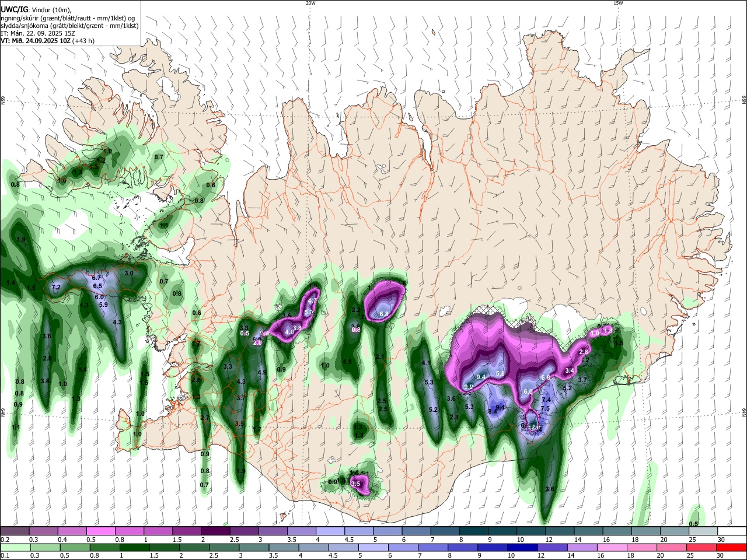This screenshot has height=560, width=747.
Task: Click the dark navy swatch labeled 10 in lower legend
Action: [522, 547]
